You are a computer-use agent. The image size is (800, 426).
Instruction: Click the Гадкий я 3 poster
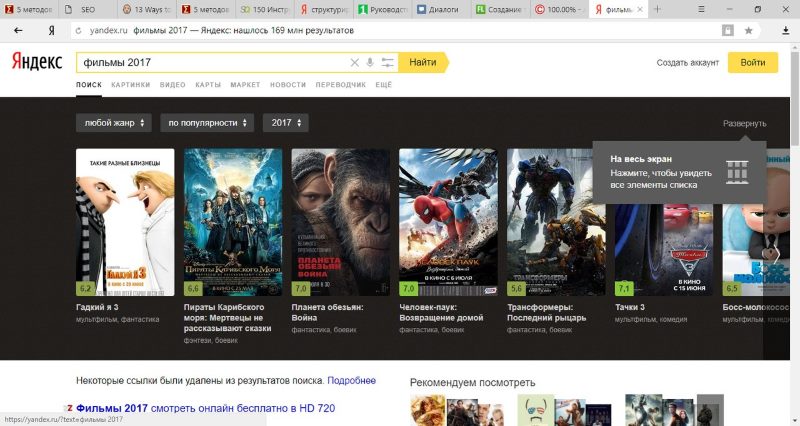125,222
